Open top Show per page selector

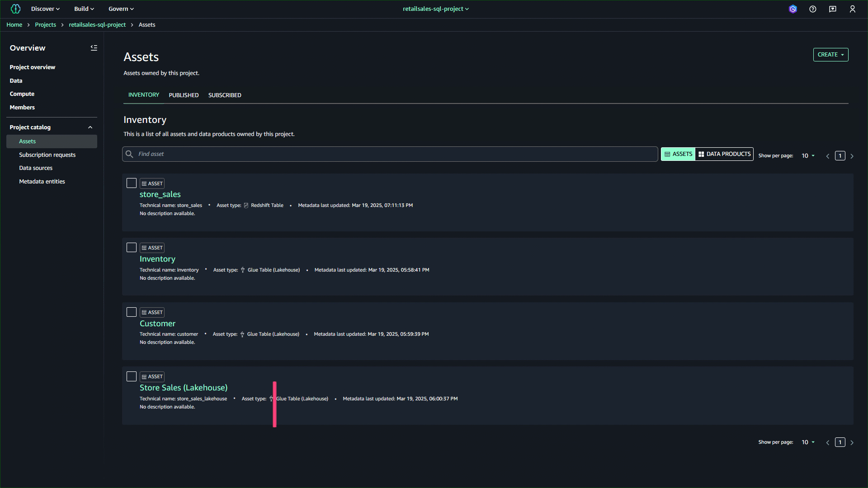tap(808, 156)
